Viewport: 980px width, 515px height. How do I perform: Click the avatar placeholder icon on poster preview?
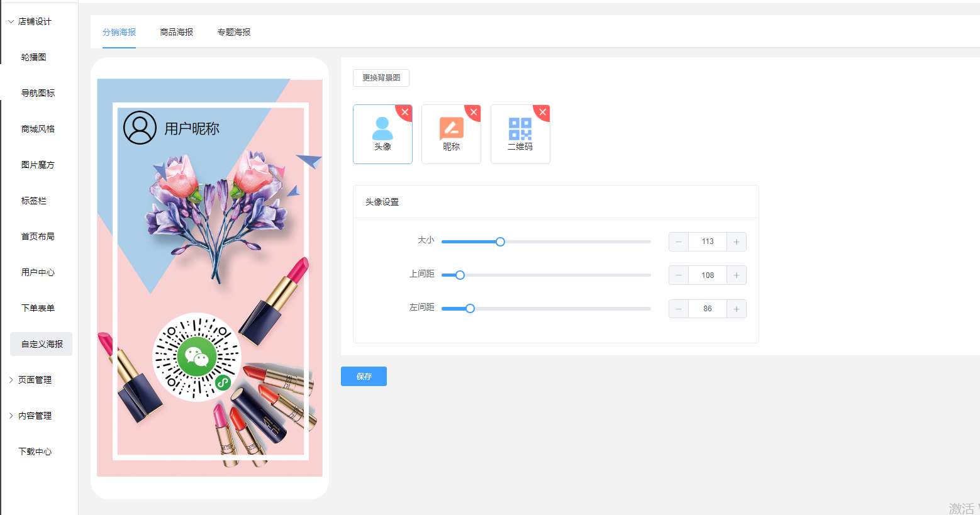point(140,128)
